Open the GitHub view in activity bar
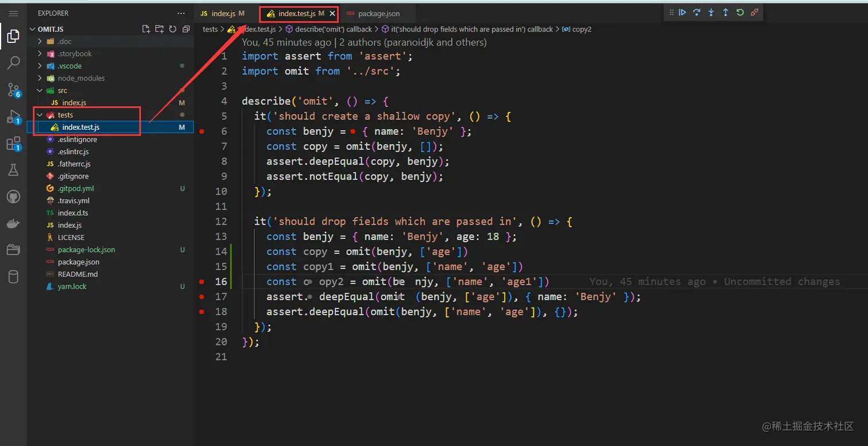The width and height of the screenshot is (868, 446). pos(13,196)
